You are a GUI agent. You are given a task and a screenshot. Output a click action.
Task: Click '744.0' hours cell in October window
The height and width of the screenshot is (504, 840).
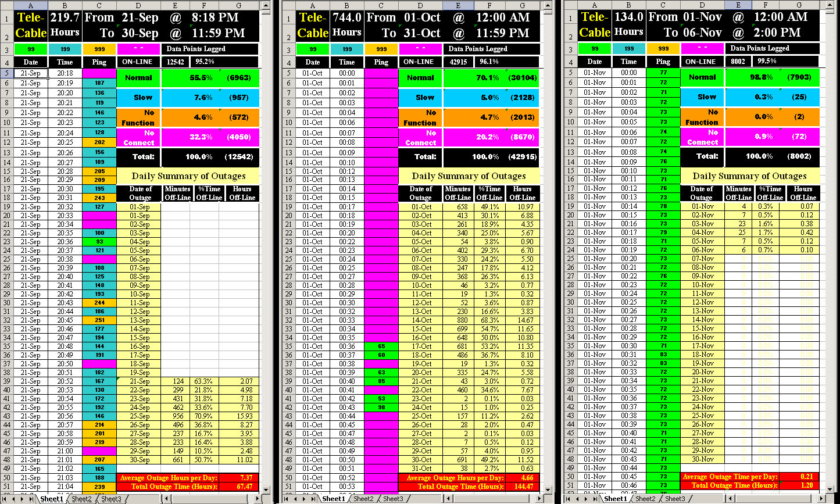pos(347,17)
